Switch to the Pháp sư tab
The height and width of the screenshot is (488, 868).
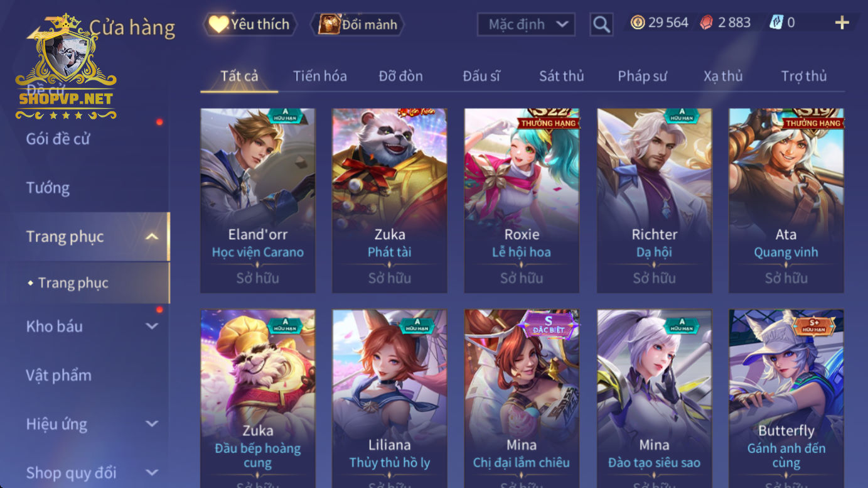pos(642,76)
